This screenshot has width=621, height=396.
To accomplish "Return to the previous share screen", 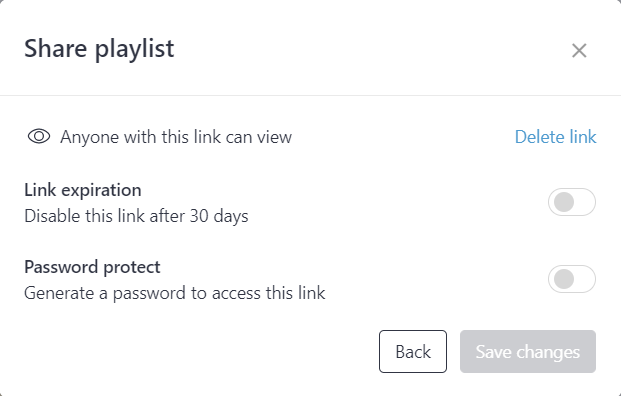I will coord(413,352).
